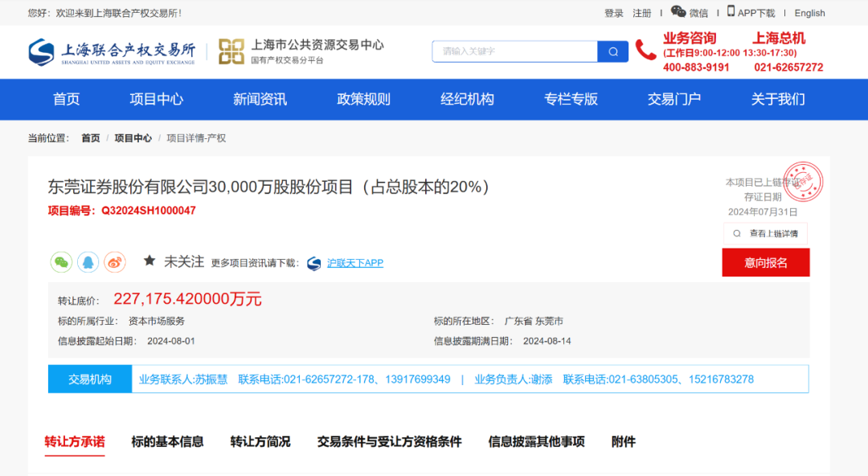Select the 交易条件与受让方资格条件 tab
The height and width of the screenshot is (476, 868).
(389, 441)
